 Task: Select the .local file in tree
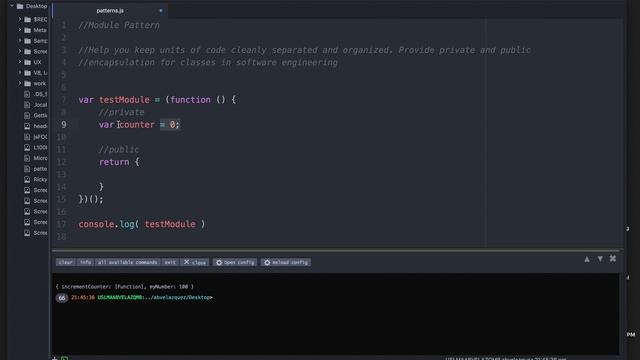(40, 105)
